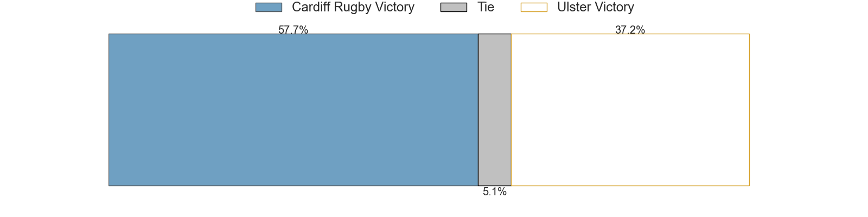
Task: Click the gray Tie legend swatch
Action: pos(454,7)
